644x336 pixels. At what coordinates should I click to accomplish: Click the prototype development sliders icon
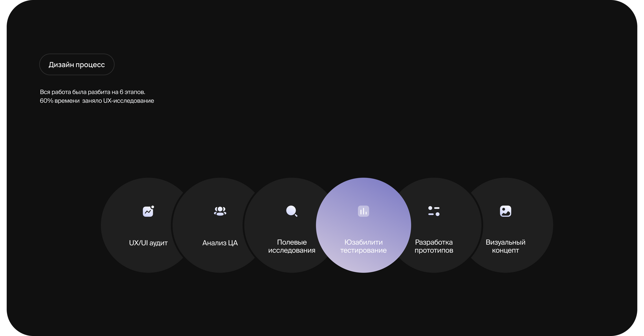(x=434, y=211)
